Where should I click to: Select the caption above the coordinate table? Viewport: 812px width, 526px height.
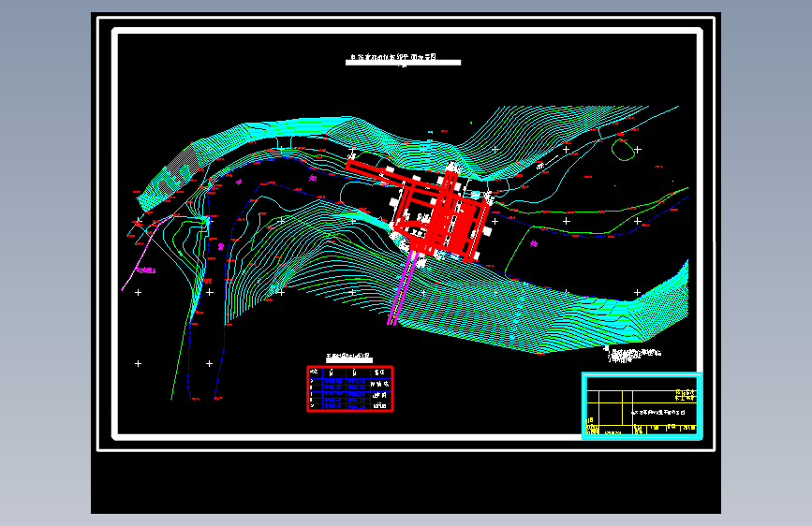point(349,358)
